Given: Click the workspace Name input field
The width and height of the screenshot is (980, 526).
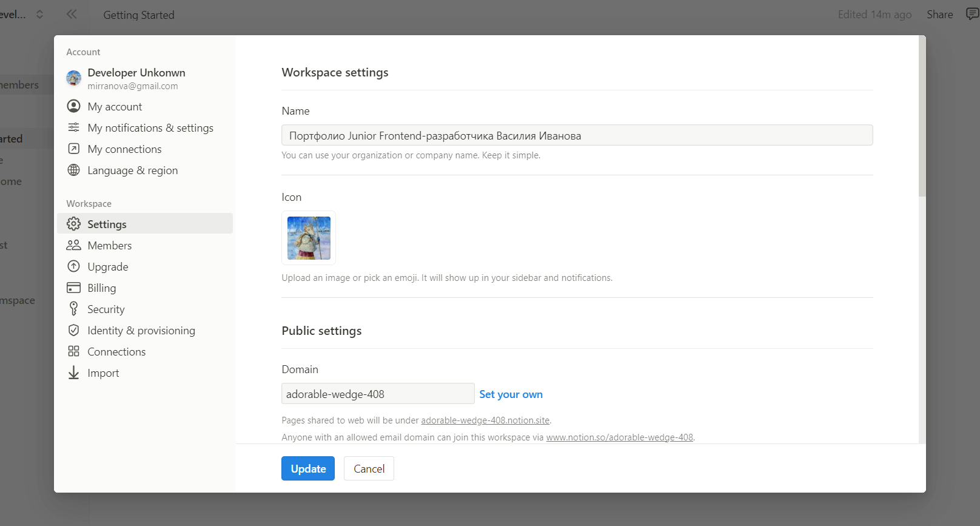Looking at the screenshot, I should coord(577,135).
